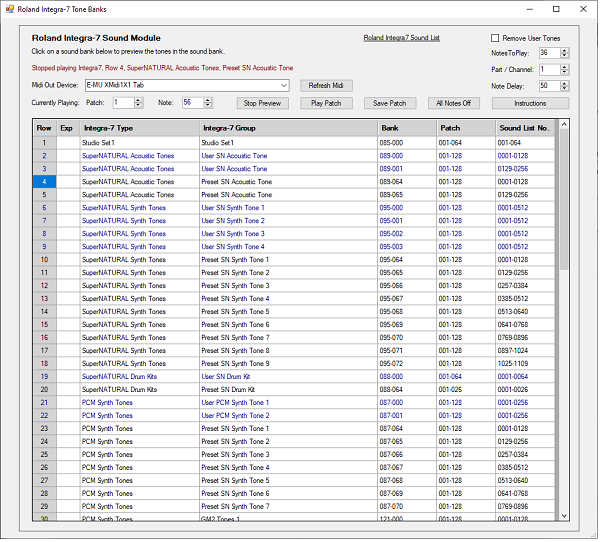Select row header 1 for Studio Set 1
This screenshot has width=600, height=542.
[44, 143]
